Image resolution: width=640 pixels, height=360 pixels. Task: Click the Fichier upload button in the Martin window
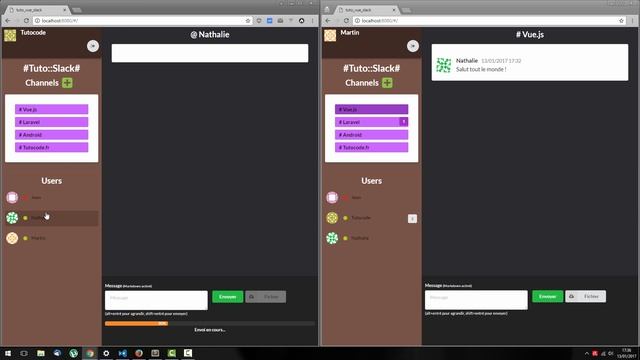pyautogui.click(x=586, y=296)
